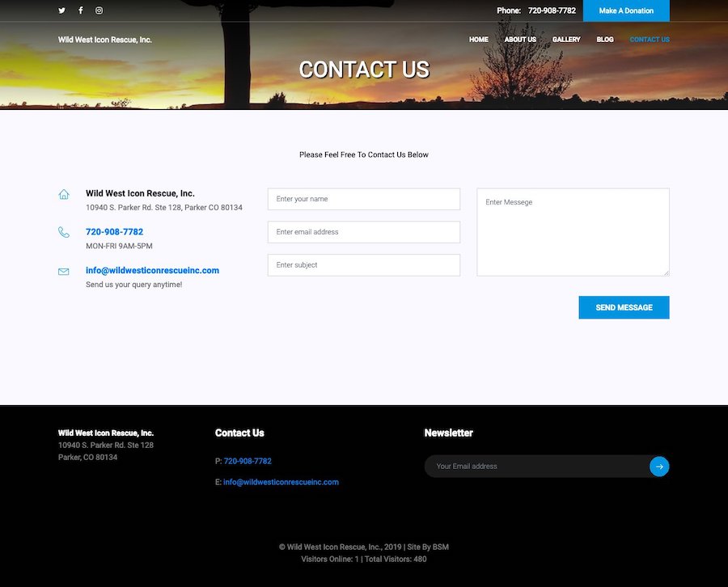This screenshot has width=728, height=587.
Task: Open About Us menu item
Action: coord(520,40)
